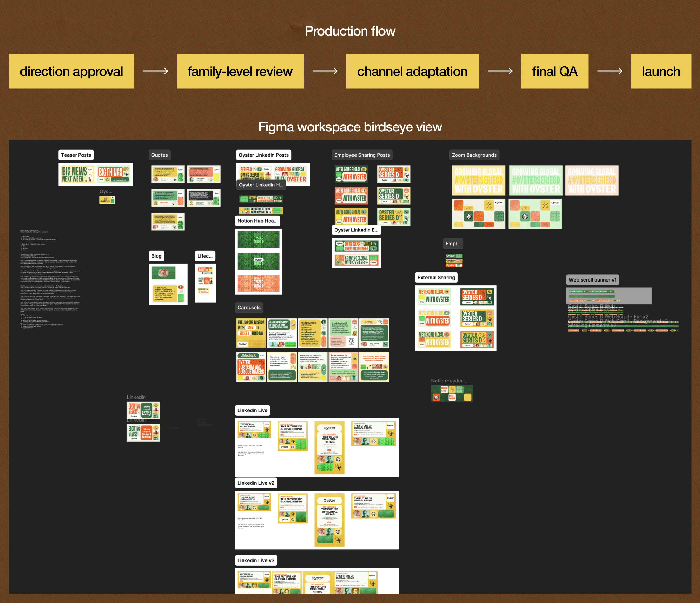Click the "channel adaptation" flow step
This screenshot has height=603, width=700.
pyautogui.click(x=412, y=71)
